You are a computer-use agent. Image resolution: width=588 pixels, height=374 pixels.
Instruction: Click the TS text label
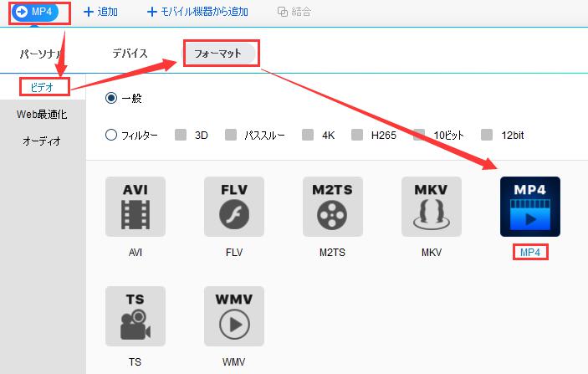(x=135, y=362)
